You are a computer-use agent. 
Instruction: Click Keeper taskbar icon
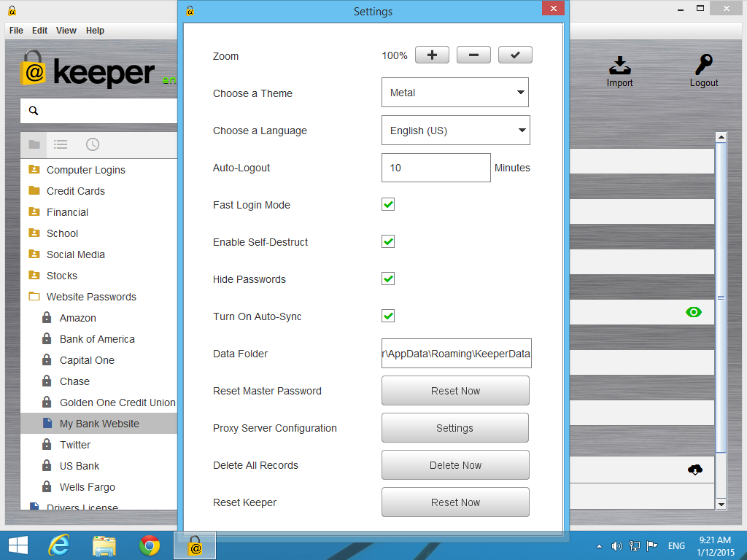(195, 545)
